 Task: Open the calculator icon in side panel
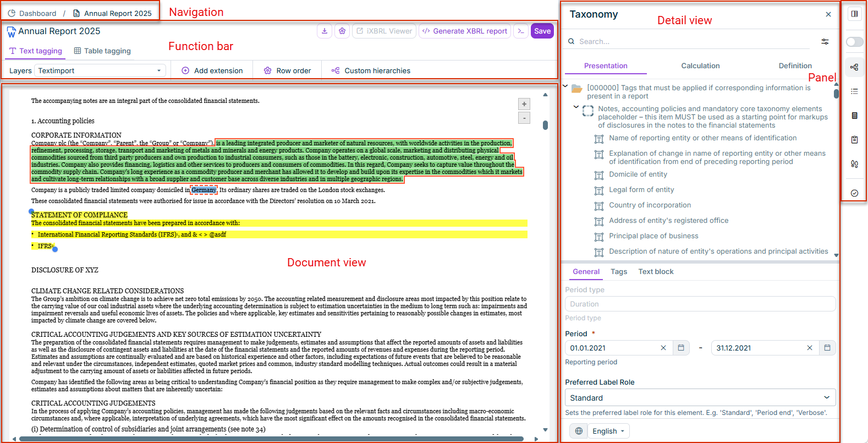tap(854, 116)
